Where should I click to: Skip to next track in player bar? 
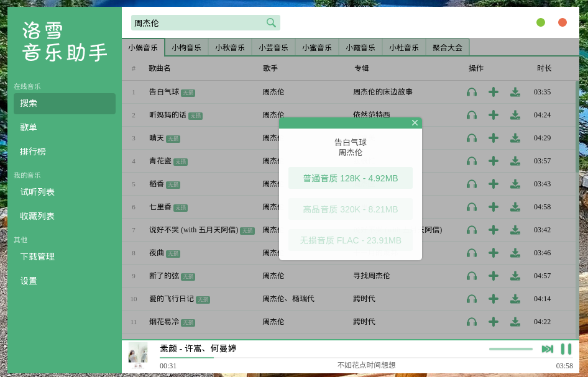coord(548,349)
